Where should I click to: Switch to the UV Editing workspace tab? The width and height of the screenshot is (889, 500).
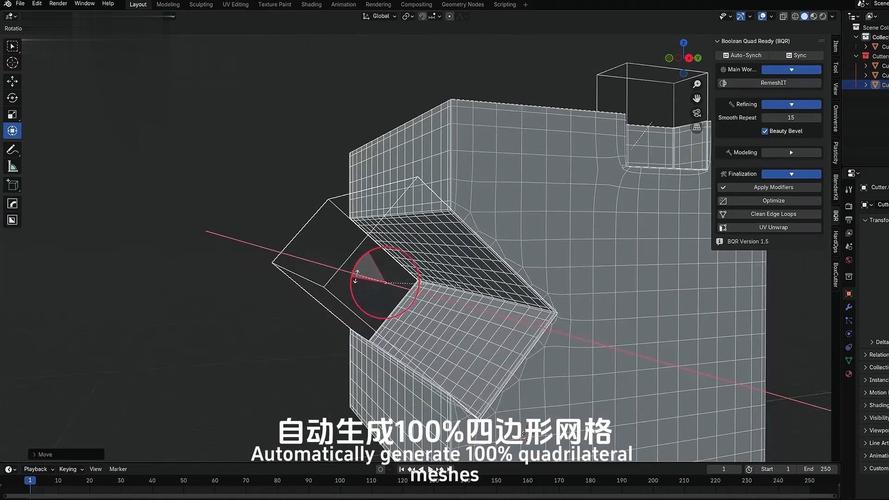235,4
